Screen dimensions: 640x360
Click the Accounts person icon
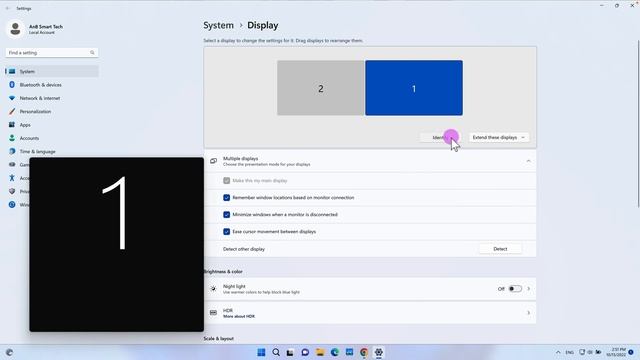pos(12,138)
